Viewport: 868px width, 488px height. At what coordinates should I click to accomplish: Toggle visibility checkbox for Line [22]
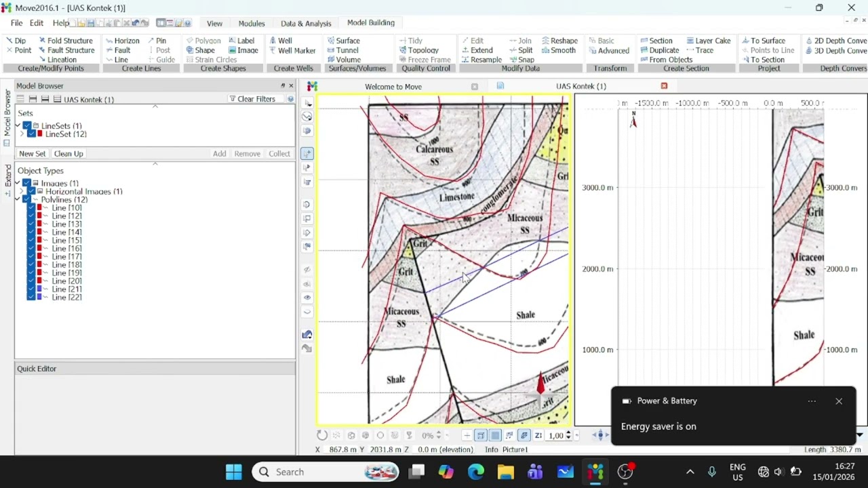click(31, 297)
